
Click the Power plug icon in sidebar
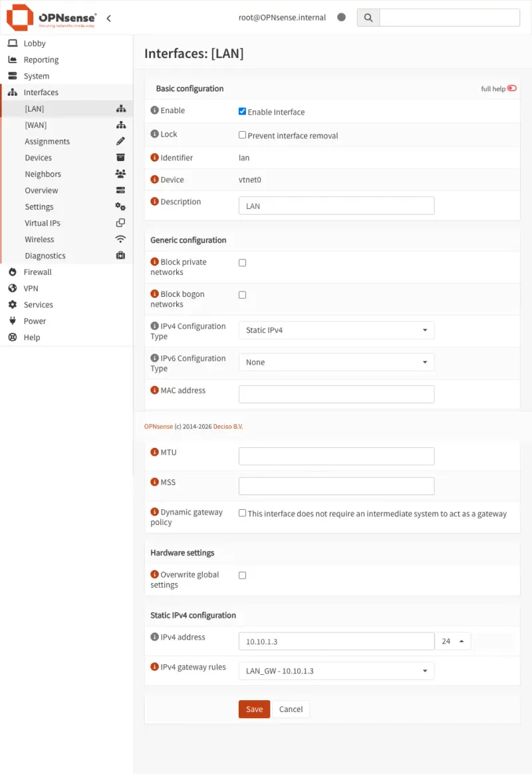click(x=13, y=321)
